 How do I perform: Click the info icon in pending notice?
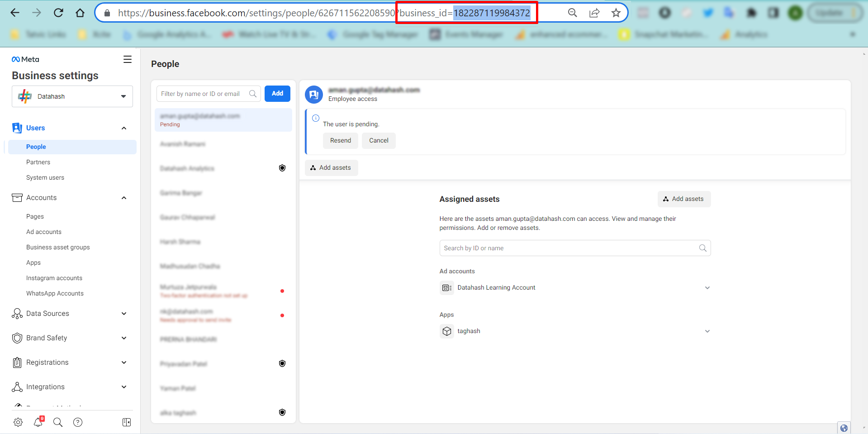tap(316, 118)
